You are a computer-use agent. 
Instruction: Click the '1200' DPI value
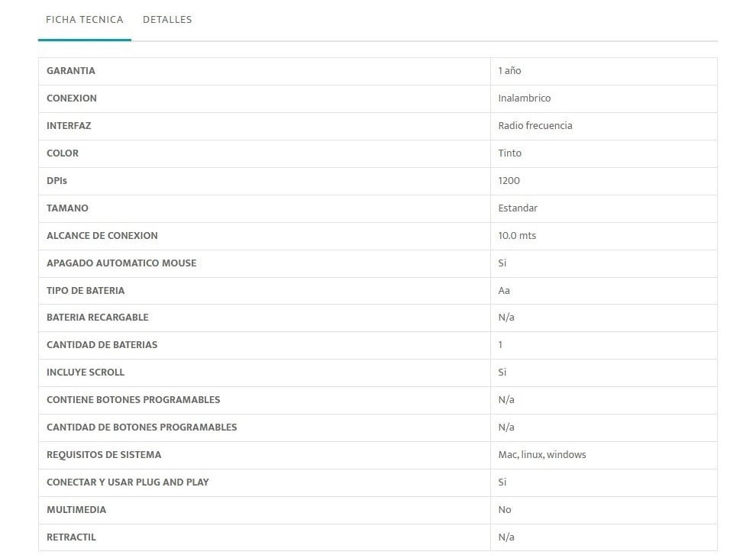click(x=509, y=181)
